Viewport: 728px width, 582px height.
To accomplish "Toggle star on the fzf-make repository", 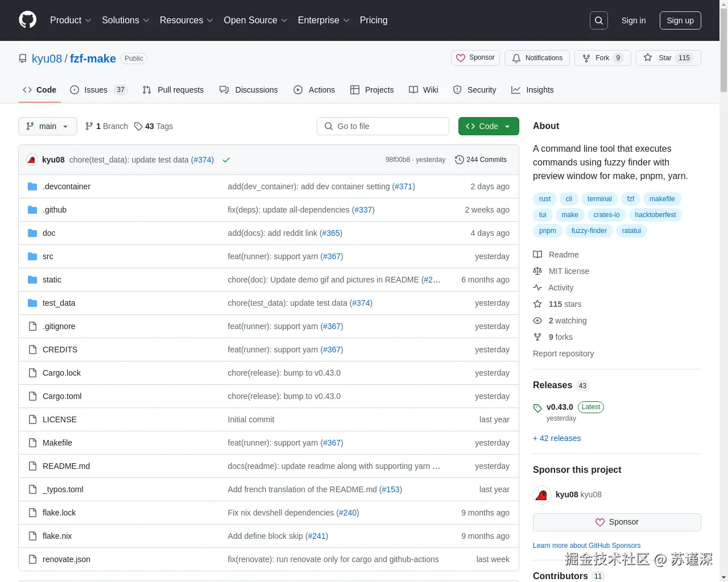I will pos(668,57).
